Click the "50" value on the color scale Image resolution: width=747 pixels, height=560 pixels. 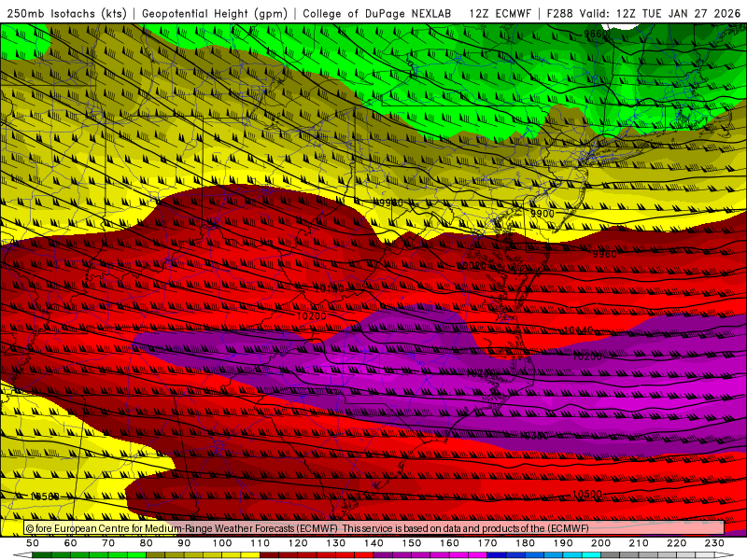(33, 543)
